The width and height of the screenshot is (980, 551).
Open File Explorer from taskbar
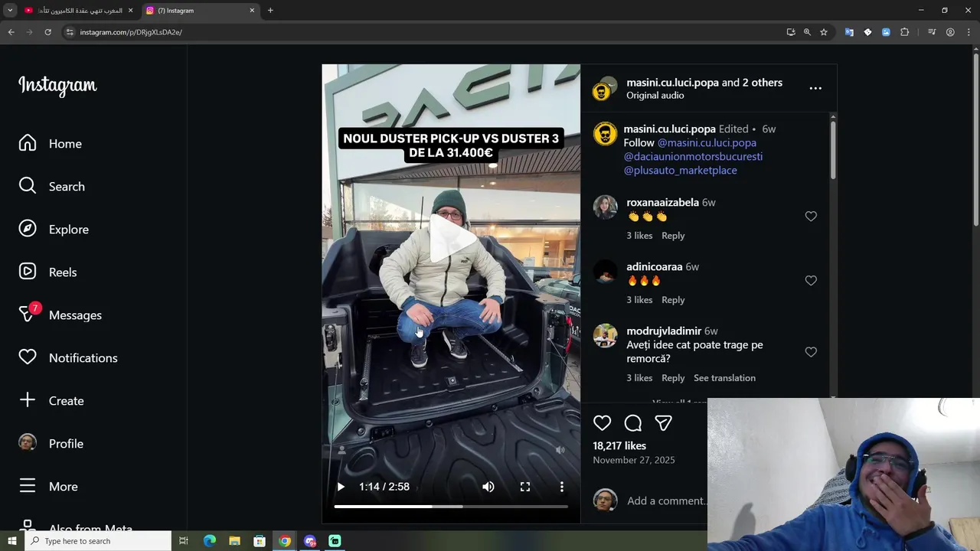coord(234,541)
